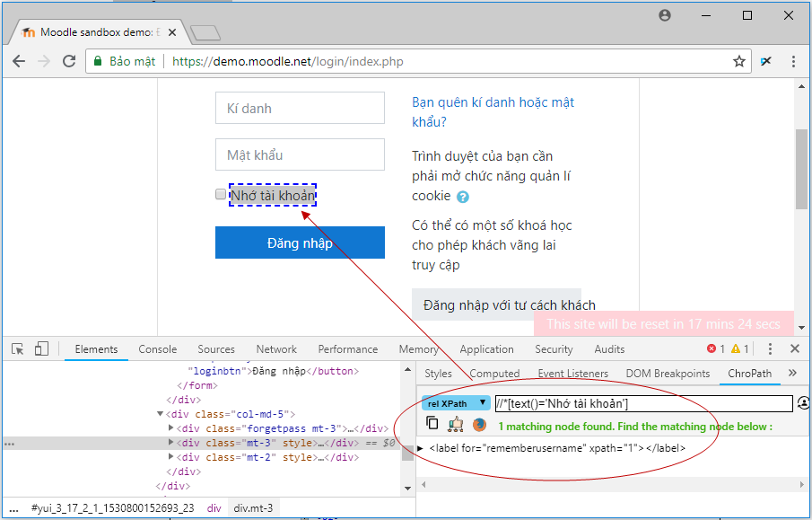The height and width of the screenshot is (520, 812).
Task: Collapse the div col-md-5 node
Action: coord(160,414)
